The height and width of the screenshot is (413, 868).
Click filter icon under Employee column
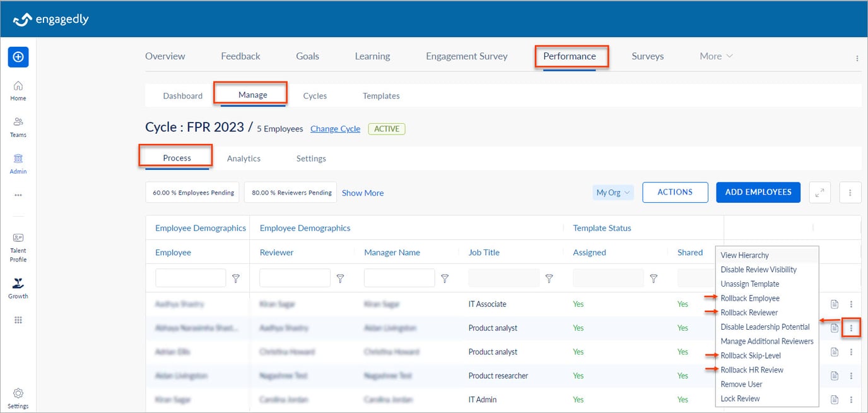tap(236, 278)
